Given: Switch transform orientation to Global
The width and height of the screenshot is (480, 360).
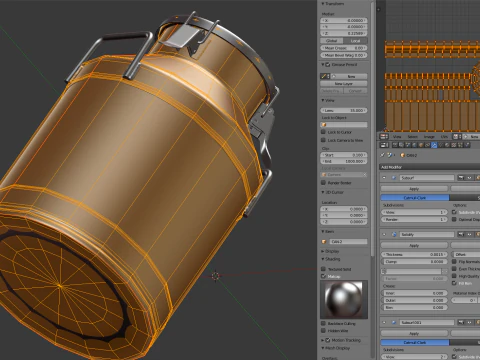Looking at the screenshot, I should point(332,41).
